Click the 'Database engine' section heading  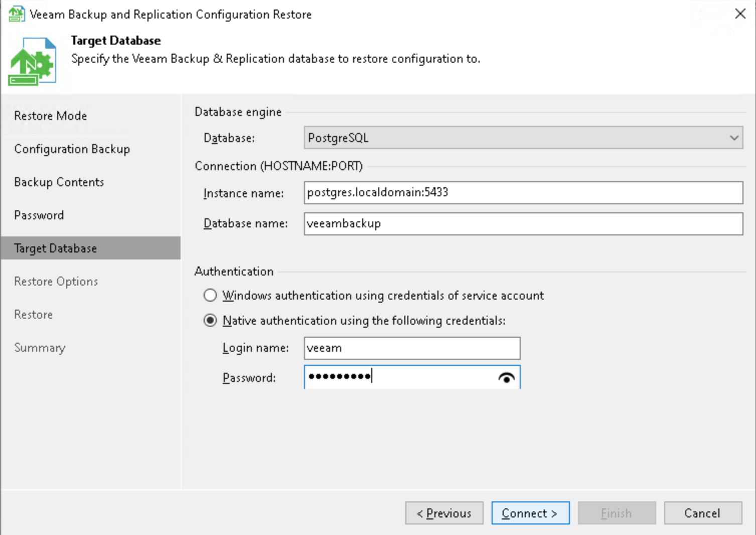(x=238, y=112)
